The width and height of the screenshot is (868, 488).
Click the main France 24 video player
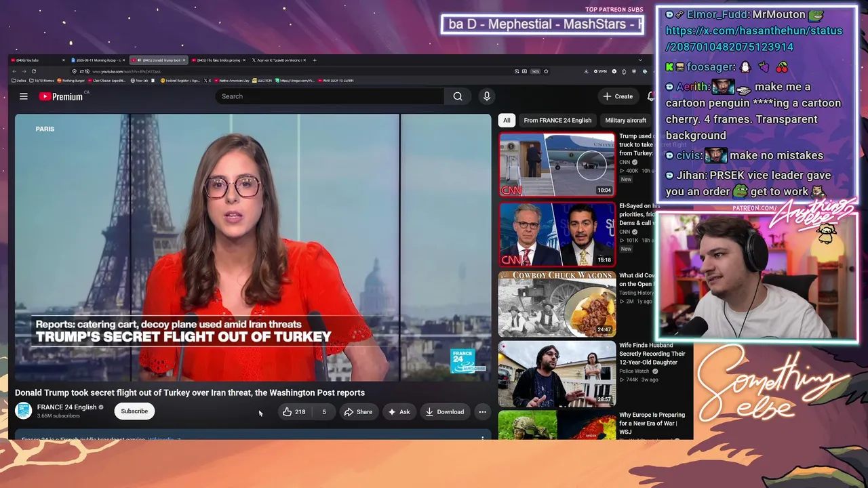(x=253, y=247)
